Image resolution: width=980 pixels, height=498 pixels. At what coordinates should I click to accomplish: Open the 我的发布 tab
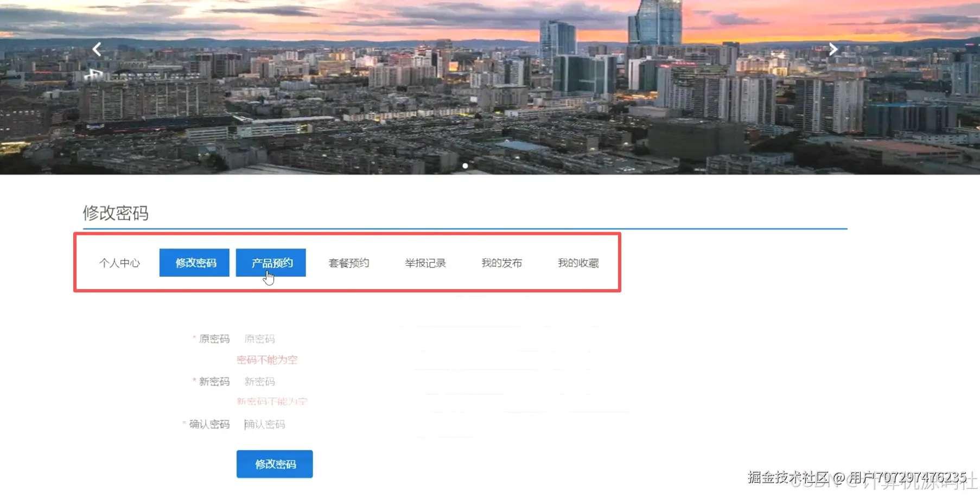(502, 263)
